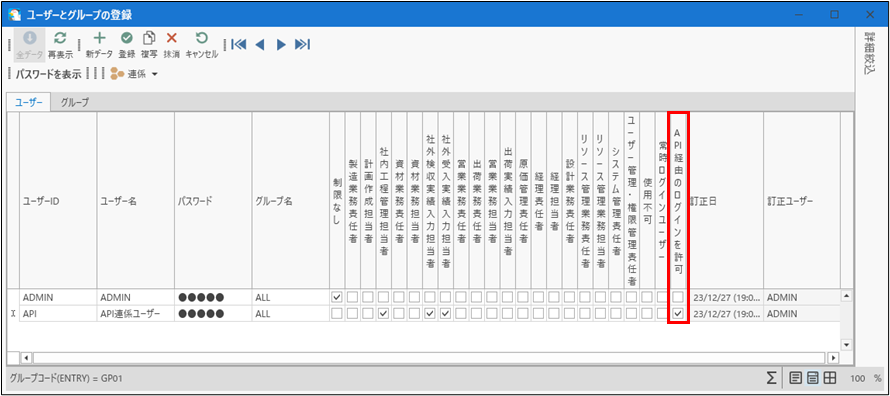Uncheck 制限なし checkbox for ADMIN user
The width and height of the screenshot is (890, 396).
point(337,297)
